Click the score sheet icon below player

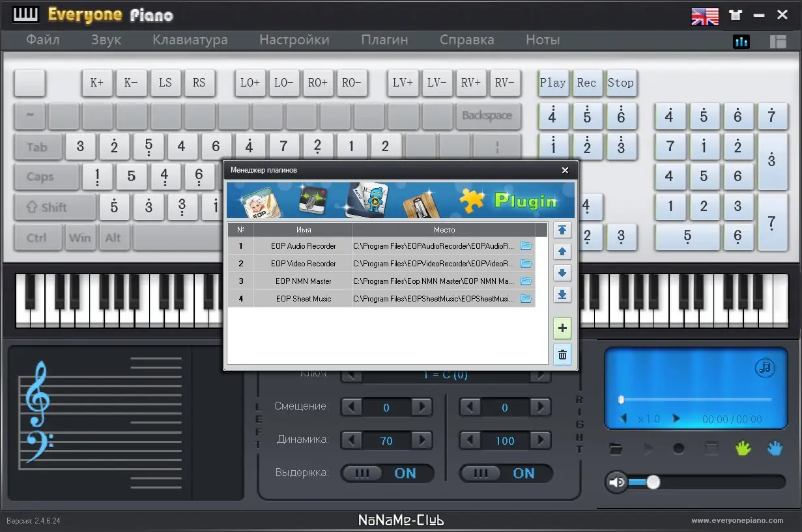pyautogui.click(x=711, y=449)
